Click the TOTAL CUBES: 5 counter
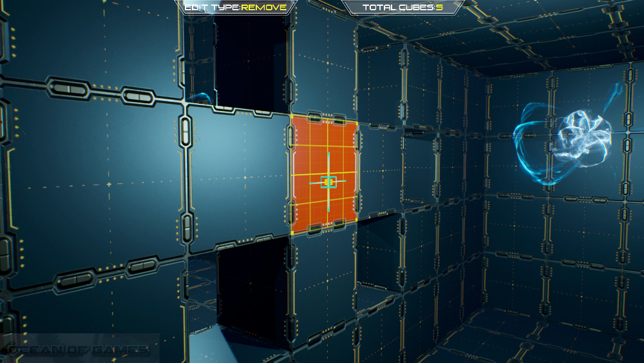Image resolution: width=644 pixels, height=363 pixels. tap(402, 7)
